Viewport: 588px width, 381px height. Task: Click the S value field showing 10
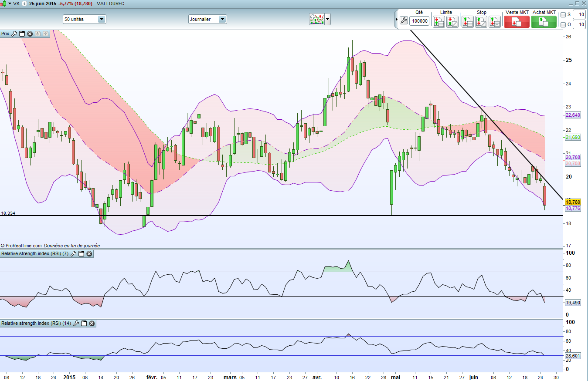pyautogui.click(x=579, y=15)
